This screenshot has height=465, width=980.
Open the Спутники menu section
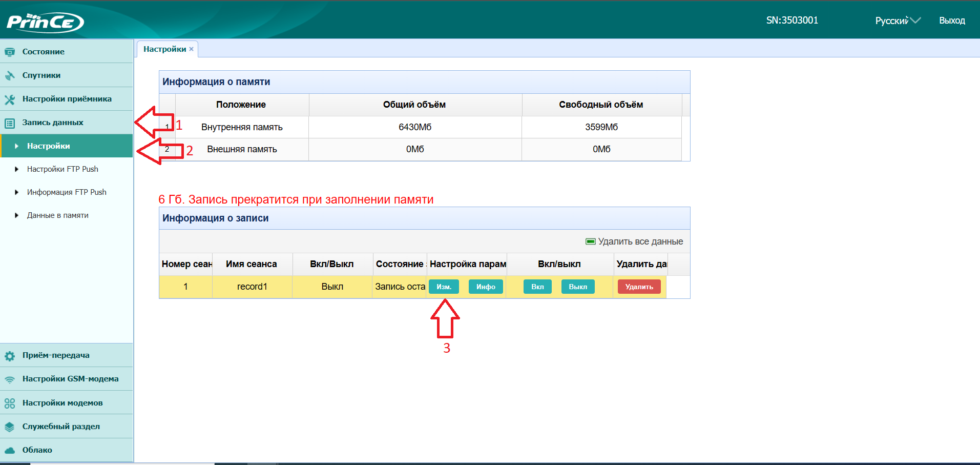pyautogui.click(x=67, y=75)
